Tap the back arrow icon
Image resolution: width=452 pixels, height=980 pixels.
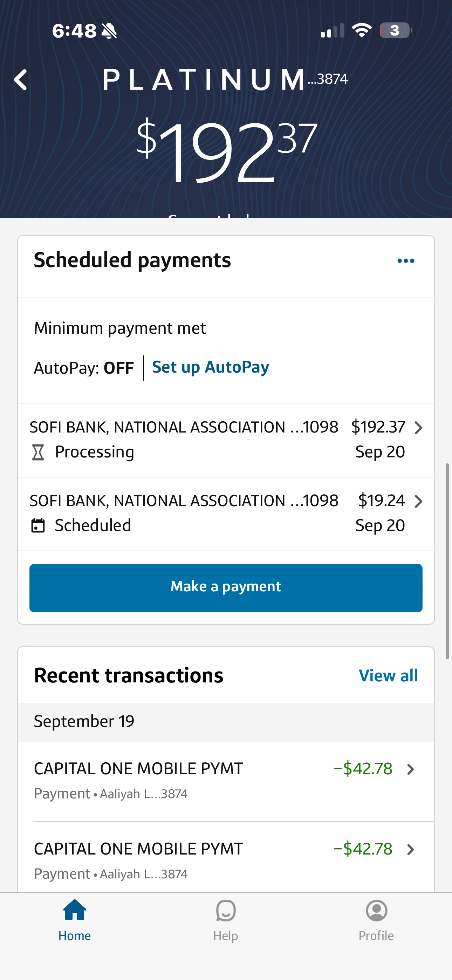(21, 80)
